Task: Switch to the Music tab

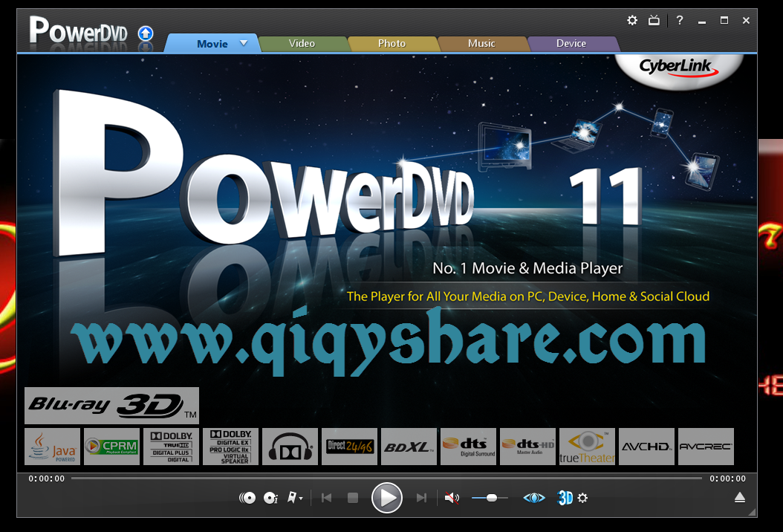Action: click(481, 43)
